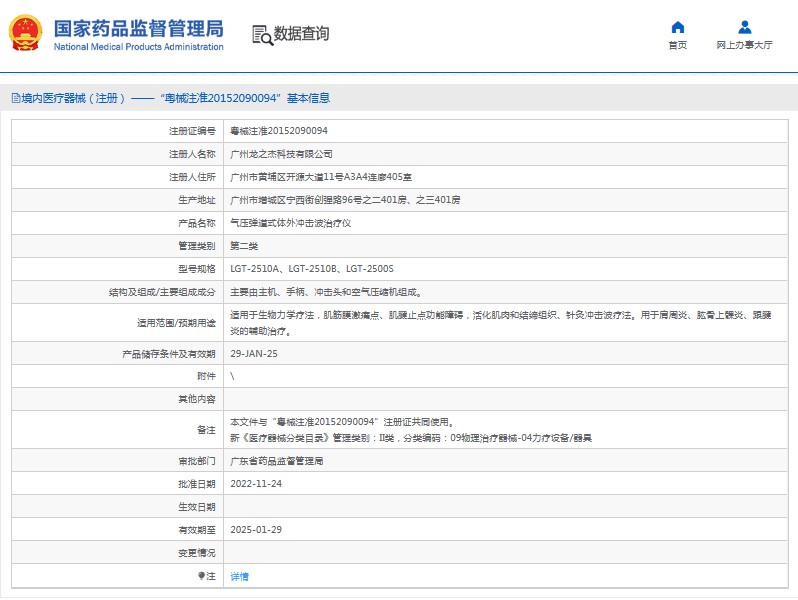The image size is (798, 600).
Task: Click the 注册人住所 address value
Action: [321, 177]
